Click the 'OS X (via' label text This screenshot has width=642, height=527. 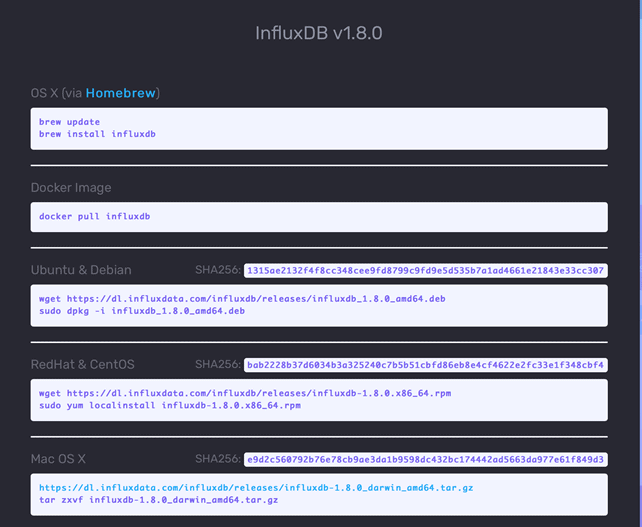coord(57,93)
